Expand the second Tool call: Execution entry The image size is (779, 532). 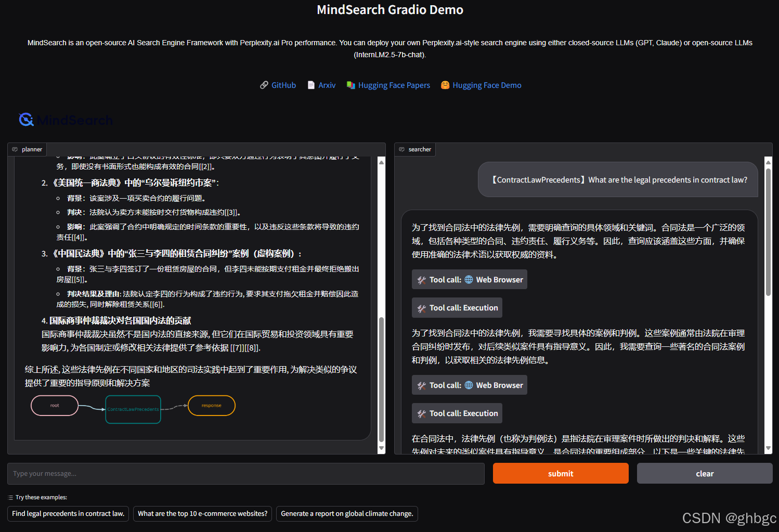coord(457,413)
